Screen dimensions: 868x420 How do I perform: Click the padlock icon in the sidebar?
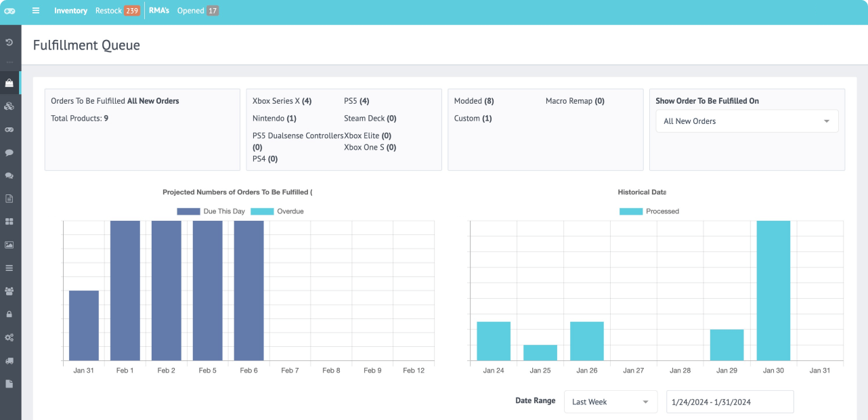pyautogui.click(x=9, y=314)
